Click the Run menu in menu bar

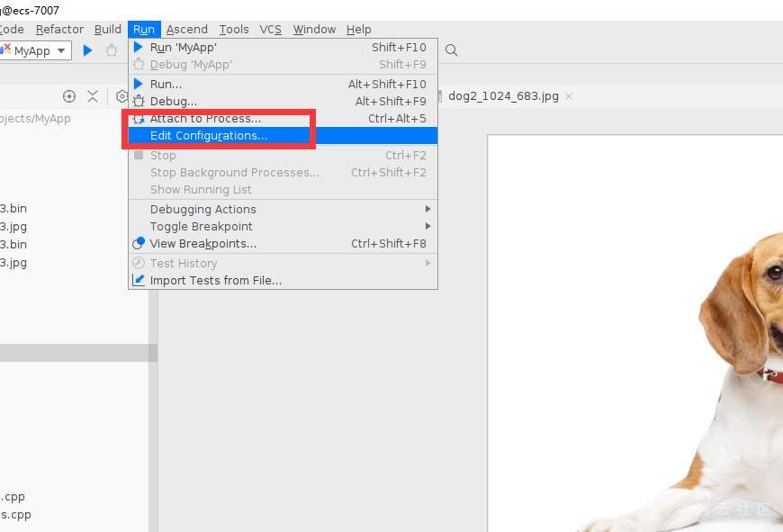point(144,30)
